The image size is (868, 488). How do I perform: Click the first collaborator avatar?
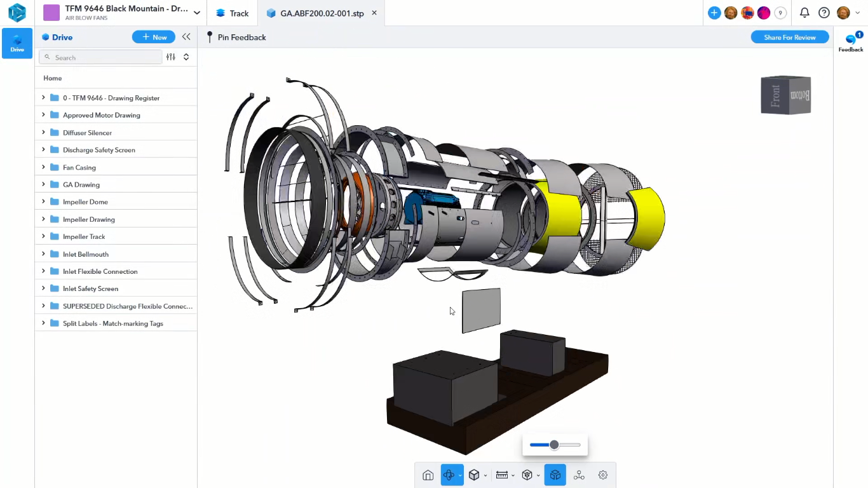tap(731, 13)
